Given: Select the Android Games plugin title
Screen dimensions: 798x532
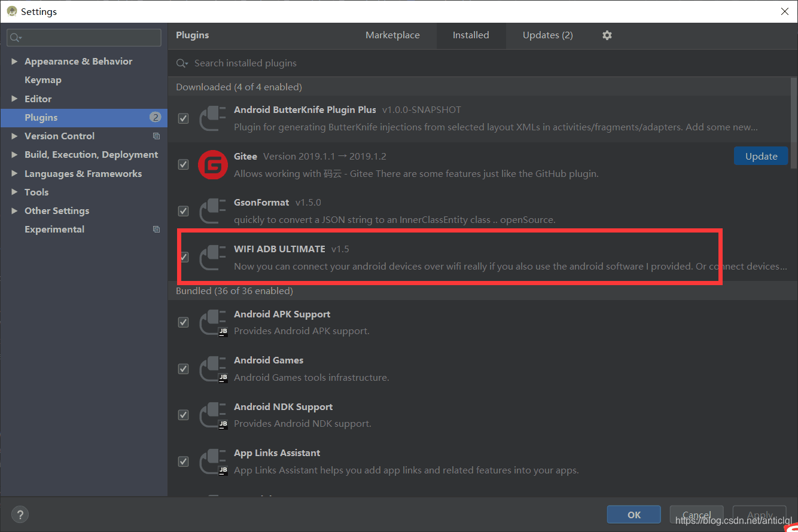Looking at the screenshot, I should 269,360.
